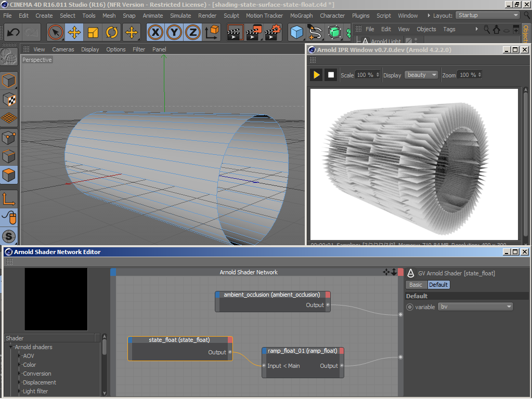Expand the Displacement shader category
The image size is (532, 399).
point(40,382)
